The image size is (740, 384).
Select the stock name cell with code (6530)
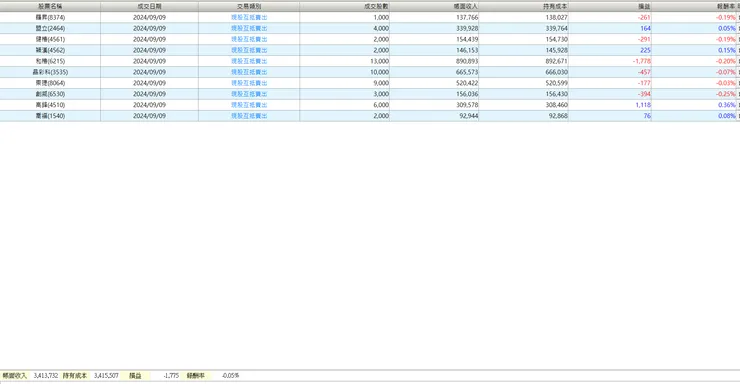(x=50, y=94)
